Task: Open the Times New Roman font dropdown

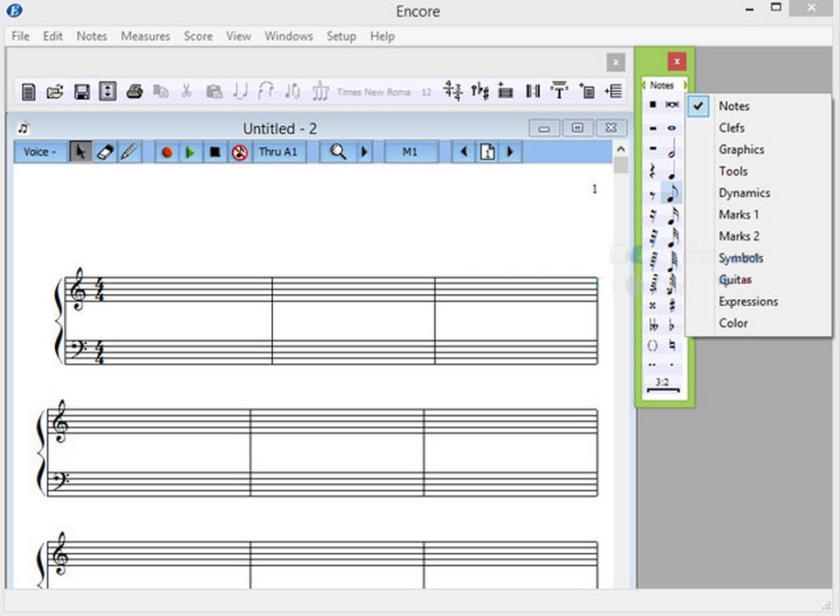Action: pyautogui.click(x=374, y=91)
